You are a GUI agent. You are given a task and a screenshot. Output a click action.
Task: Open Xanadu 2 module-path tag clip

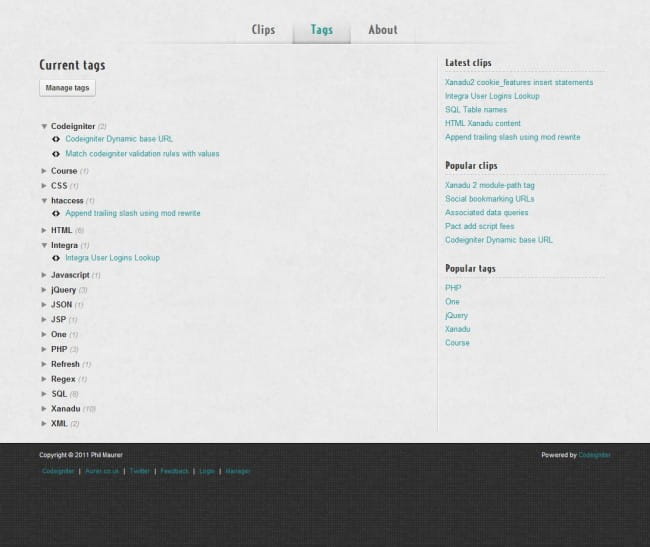click(x=490, y=185)
